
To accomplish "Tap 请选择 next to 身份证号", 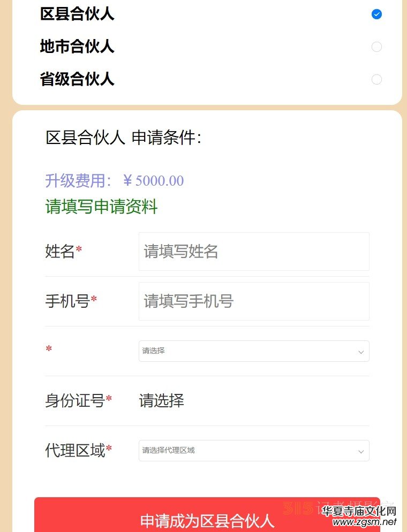I will (x=162, y=400).
